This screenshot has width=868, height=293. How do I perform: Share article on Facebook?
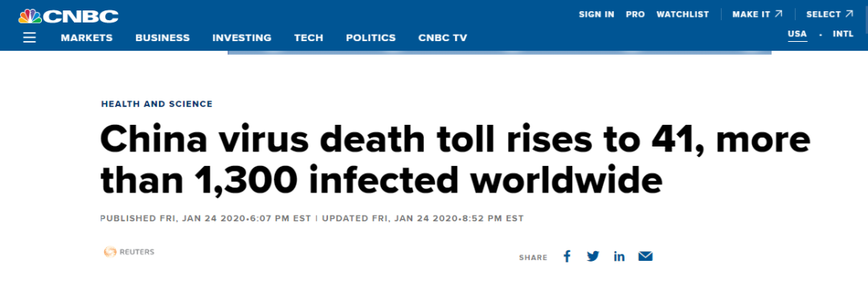tap(567, 256)
